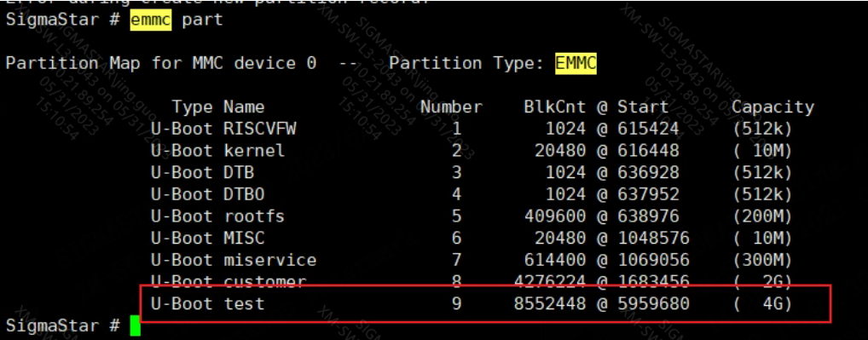
Task: Click start address 637952 of DTBO
Action: [648, 194]
